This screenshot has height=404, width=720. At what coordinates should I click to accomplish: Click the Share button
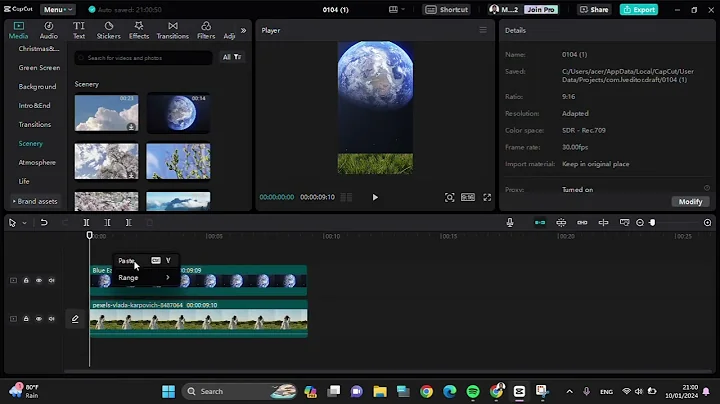[594, 9]
